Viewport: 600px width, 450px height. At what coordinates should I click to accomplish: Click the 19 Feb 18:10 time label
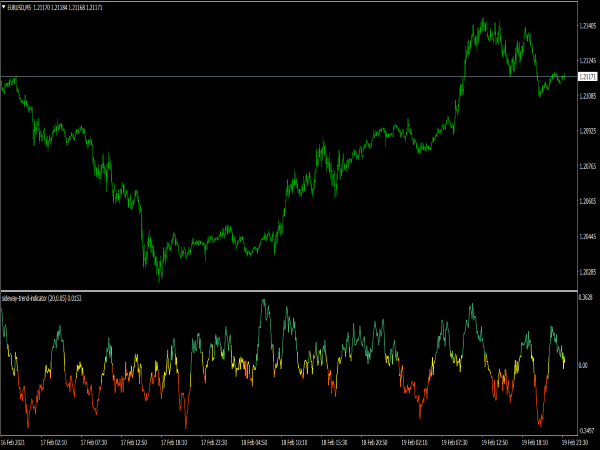coord(535,442)
